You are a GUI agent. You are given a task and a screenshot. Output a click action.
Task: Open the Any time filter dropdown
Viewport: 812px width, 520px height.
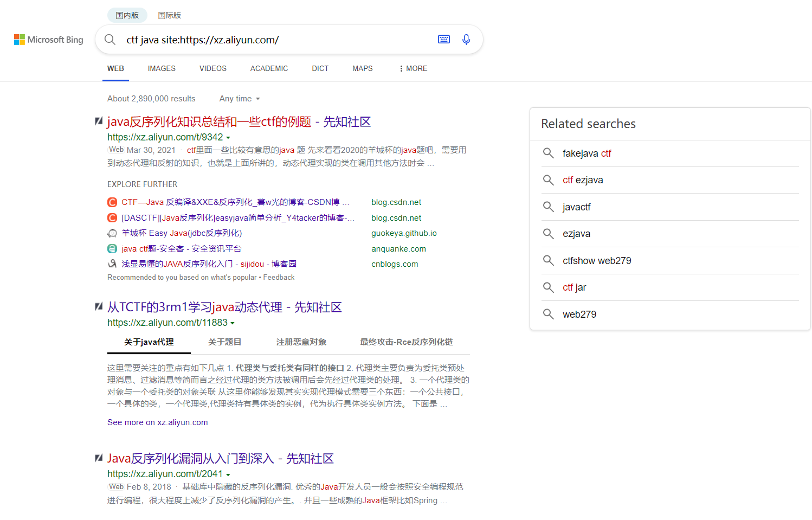tap(240, 99)
